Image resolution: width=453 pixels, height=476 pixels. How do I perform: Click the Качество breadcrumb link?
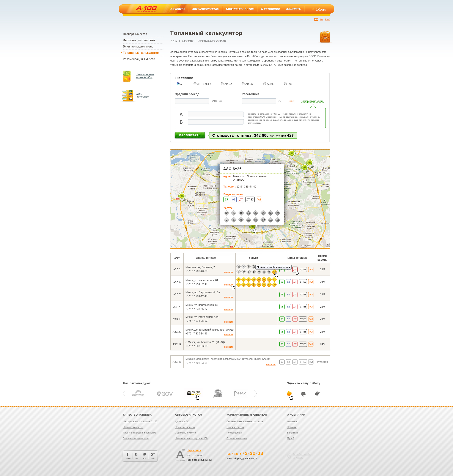[188, 41]
